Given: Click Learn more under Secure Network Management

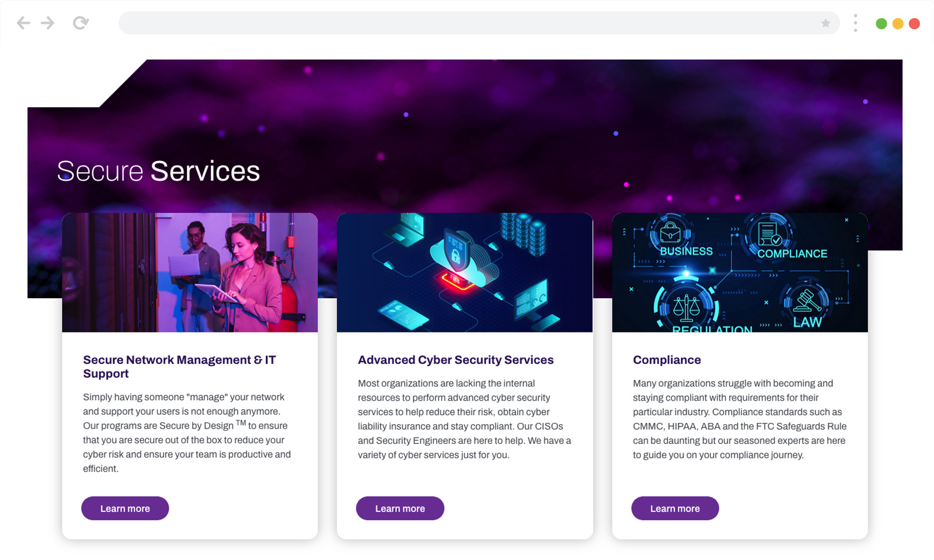Looking at the screenshot, I should (125, 508).
